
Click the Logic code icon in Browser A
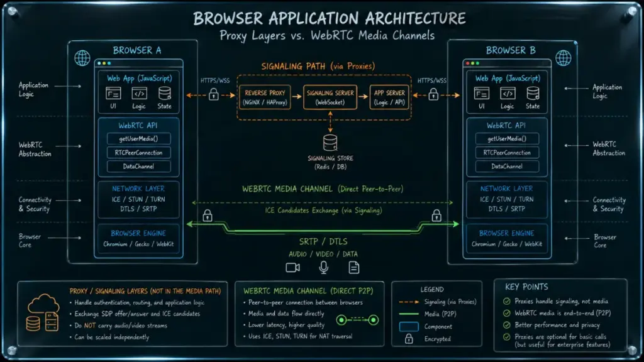coord(139,93)
